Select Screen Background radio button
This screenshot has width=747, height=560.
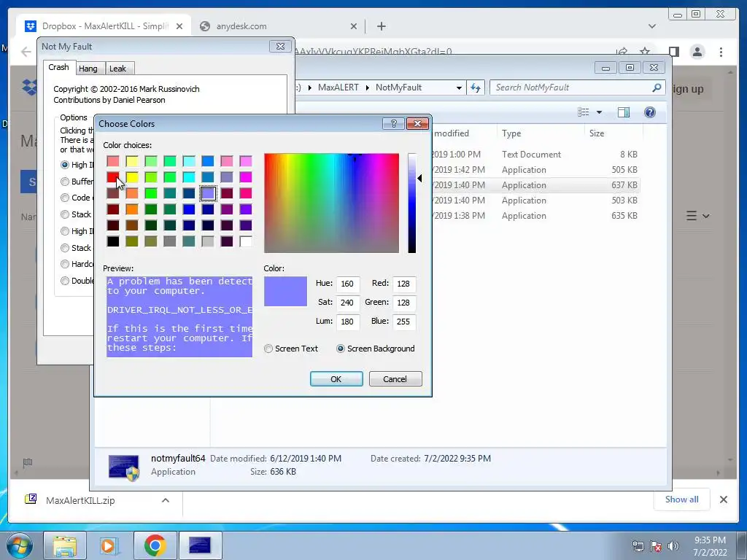341,349
